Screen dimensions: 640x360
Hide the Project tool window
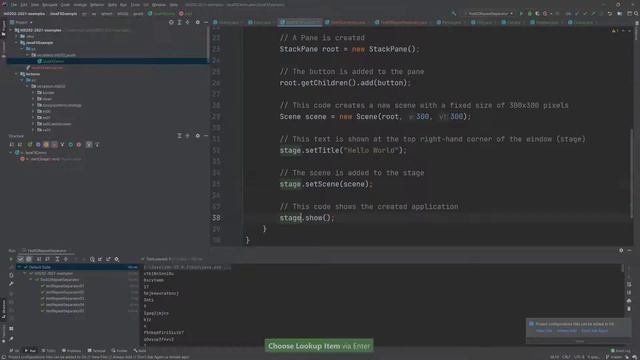point(206,22)
